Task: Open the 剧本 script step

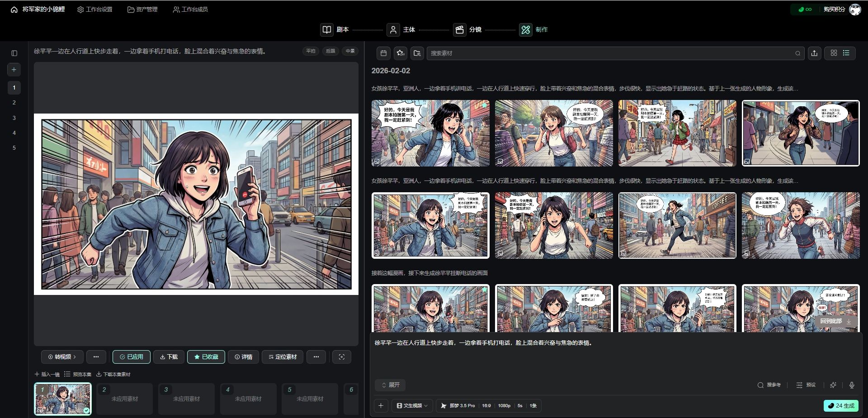Action: click(x=335, y=30)
